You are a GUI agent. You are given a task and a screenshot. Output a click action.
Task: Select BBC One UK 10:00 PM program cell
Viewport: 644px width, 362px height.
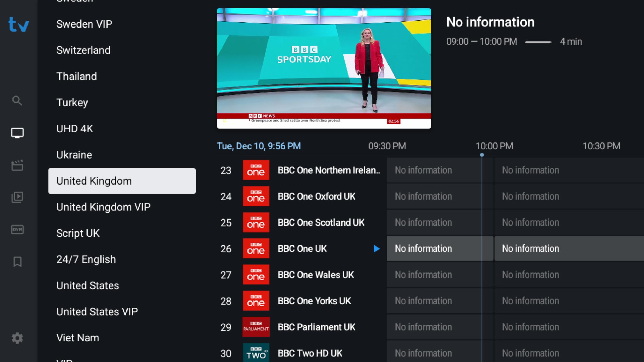569,249
